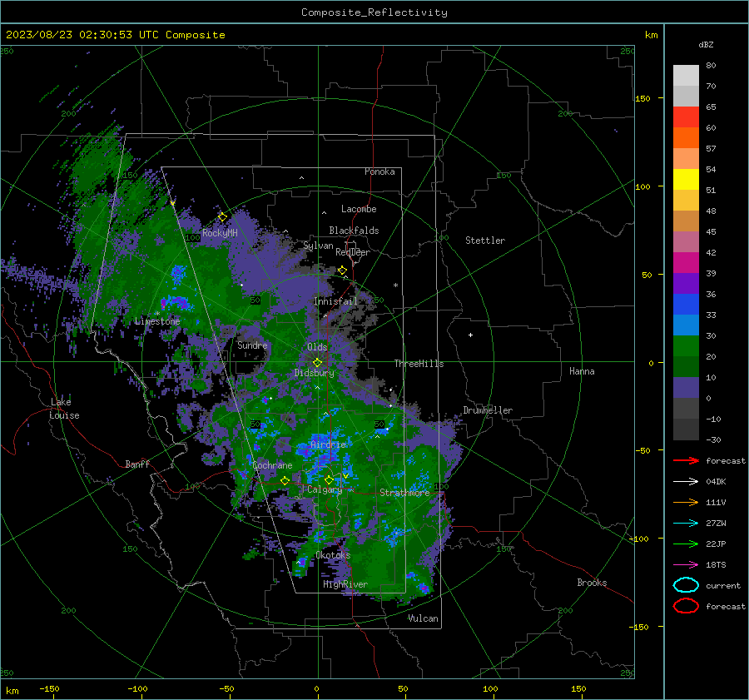
Task: Click the cyan current ellipse legend icon
Action: point(686,585)
